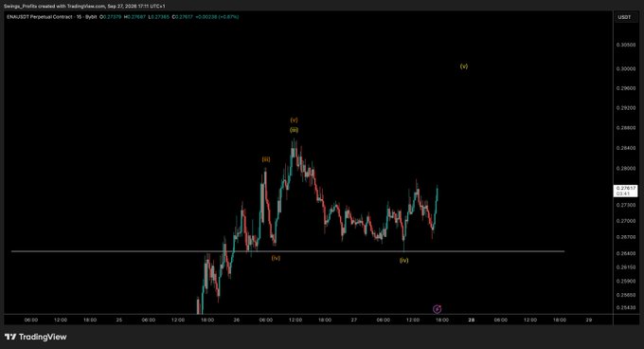The height and width of the screenshot is (349, 644).
Task: Click the TradingView logo at bottom left
Action: [x=36, y=337]
